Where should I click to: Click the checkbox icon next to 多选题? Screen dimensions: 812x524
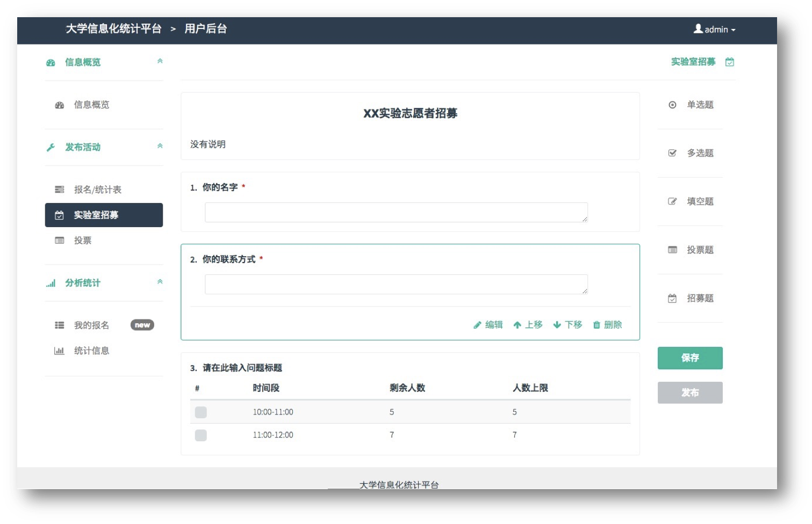(x=672, y=153)
